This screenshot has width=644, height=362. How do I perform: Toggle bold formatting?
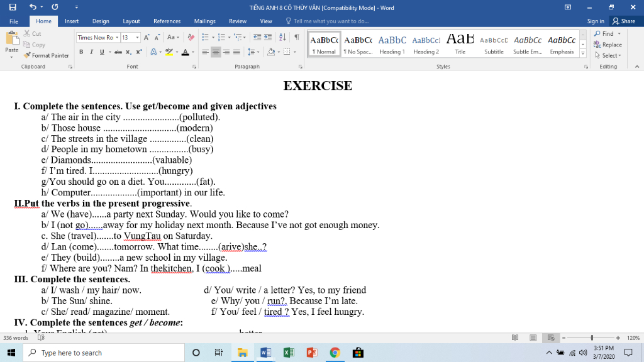81,52
